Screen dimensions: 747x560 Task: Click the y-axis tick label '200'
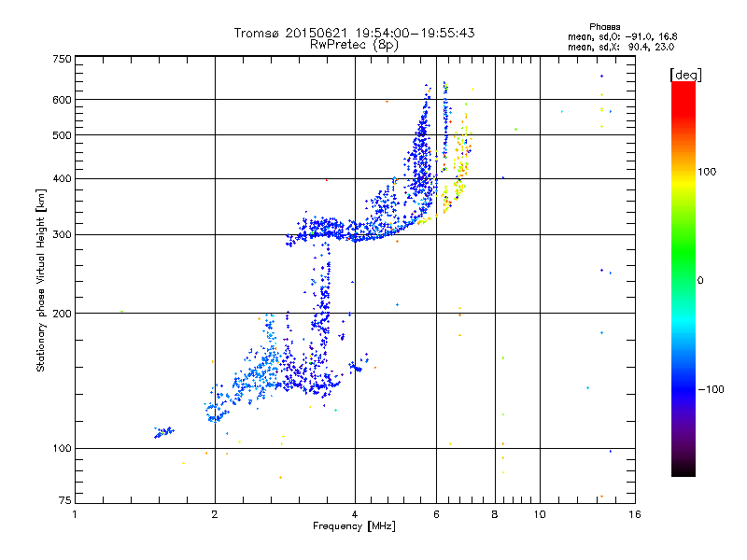(62, 314)
